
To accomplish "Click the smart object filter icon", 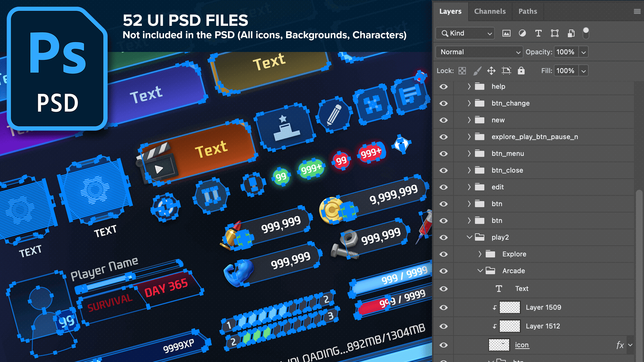I will 571,33.
